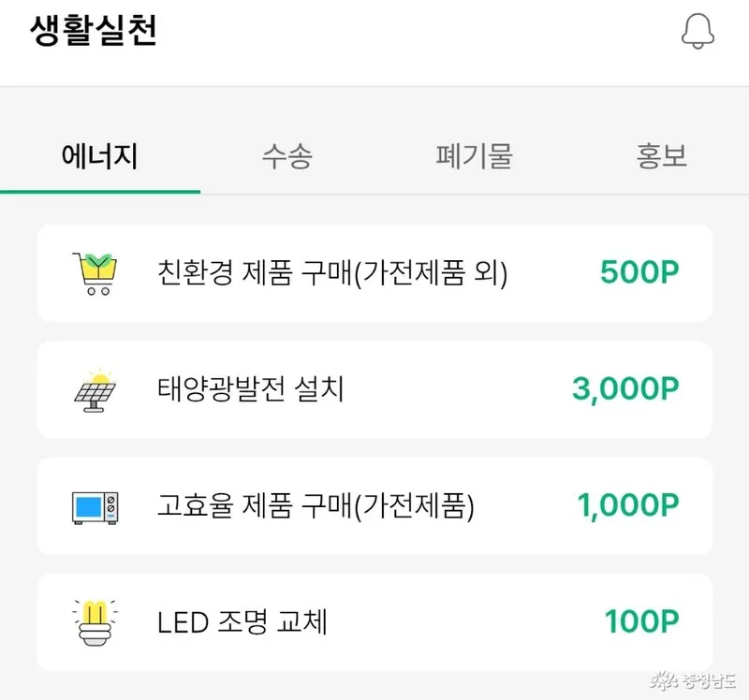The image size is (749, 700).
Task: Click the green active tab underline
Action: [x=100, y=192]
